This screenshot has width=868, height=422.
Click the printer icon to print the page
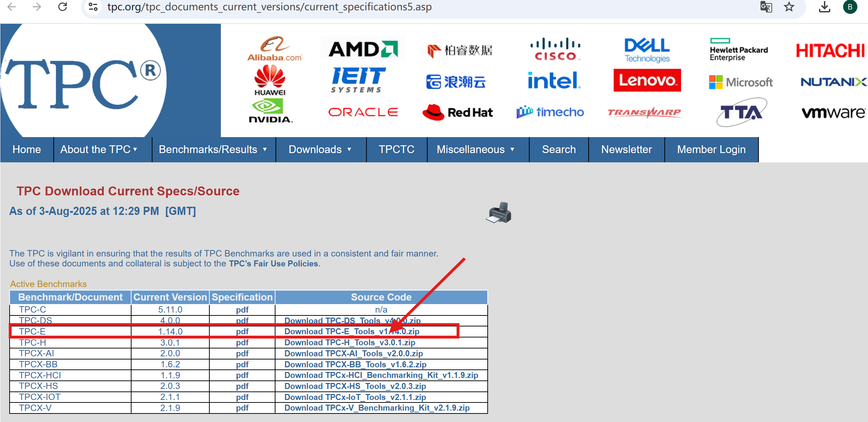click(499, 212)
